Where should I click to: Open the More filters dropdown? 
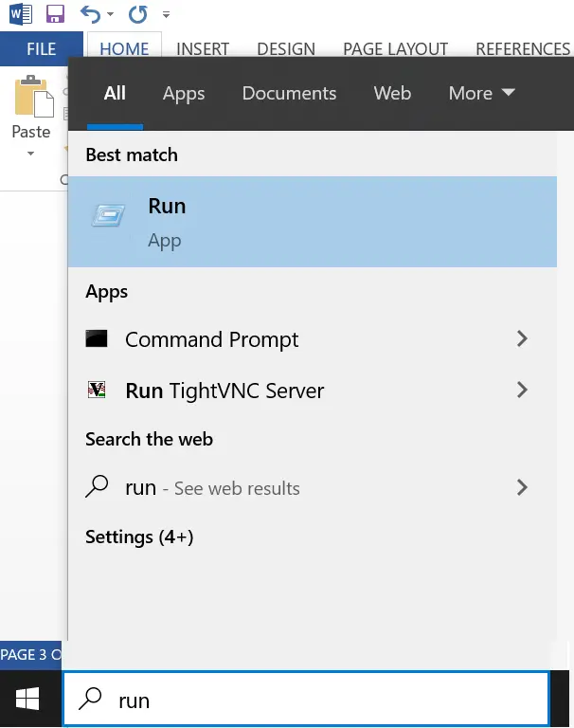pyautogui.click(x=482, y=93)
